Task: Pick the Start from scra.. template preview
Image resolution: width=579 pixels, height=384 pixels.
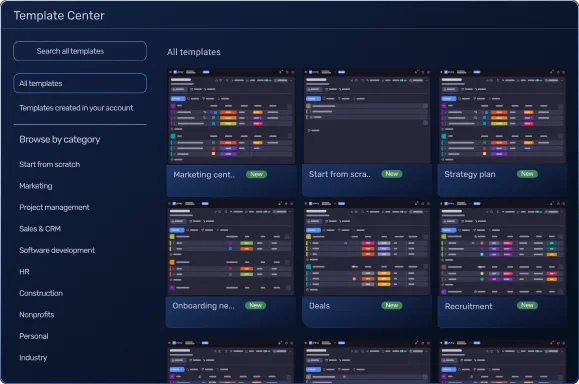Action: pyautogui.click(x=367, y=116)
